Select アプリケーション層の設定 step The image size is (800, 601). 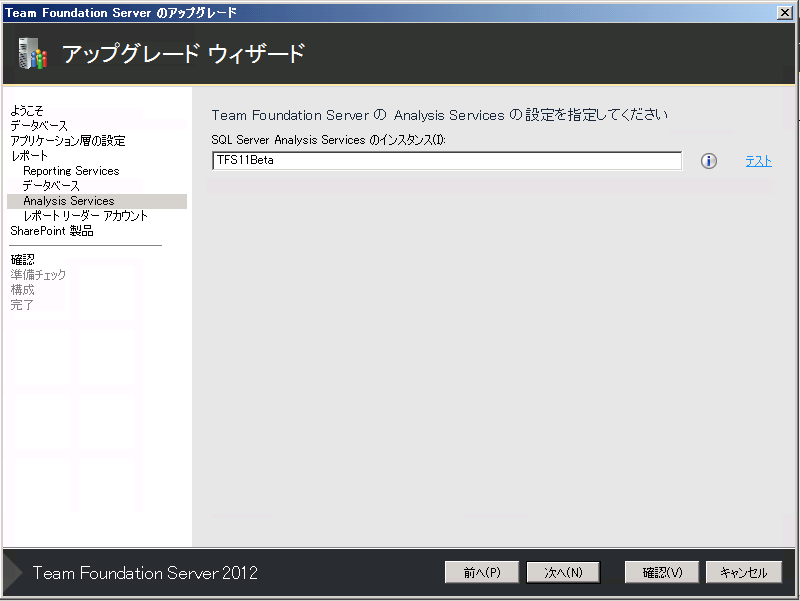(x=68, y=141)
